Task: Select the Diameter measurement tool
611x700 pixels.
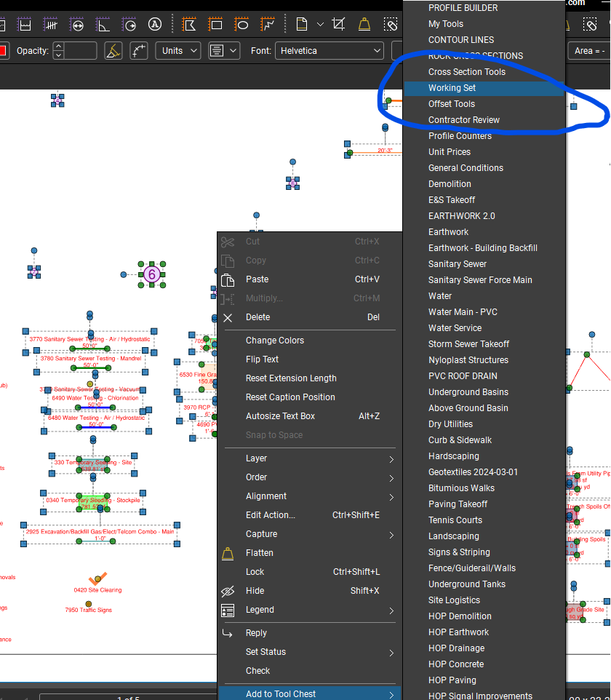Action: pyautogui.click(x=77, y=25)
